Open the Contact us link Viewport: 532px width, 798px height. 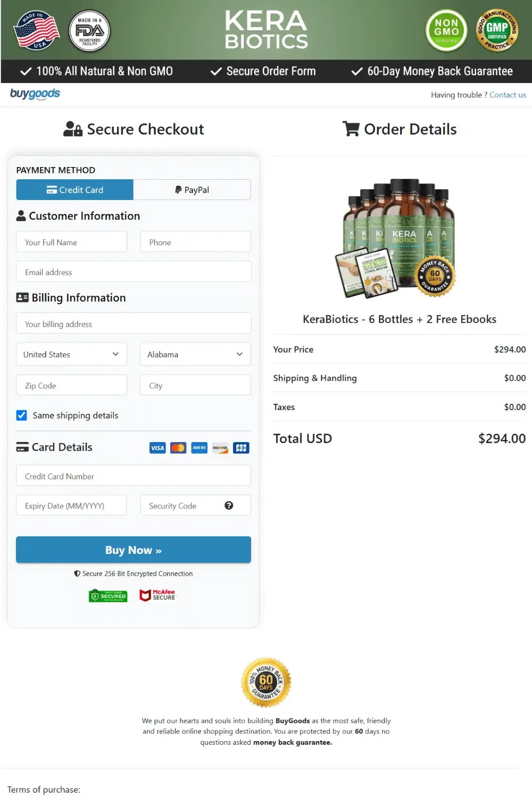(x=508, y=94)
